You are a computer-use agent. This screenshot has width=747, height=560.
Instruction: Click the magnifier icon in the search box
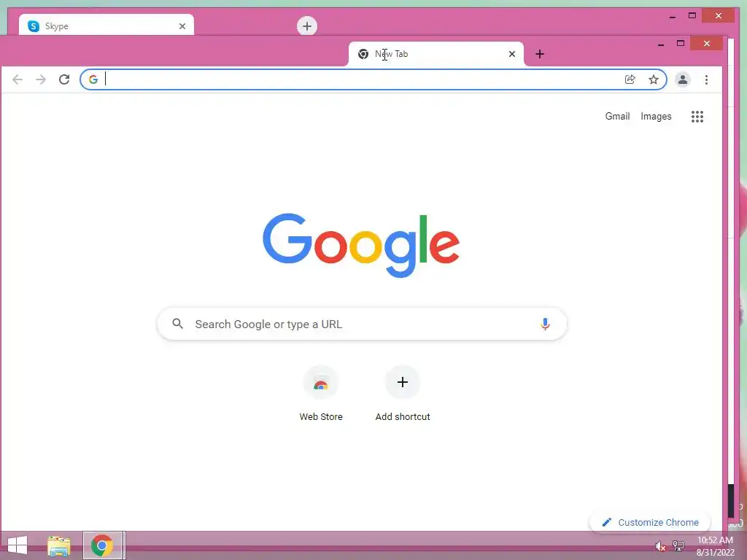[178, 324]
